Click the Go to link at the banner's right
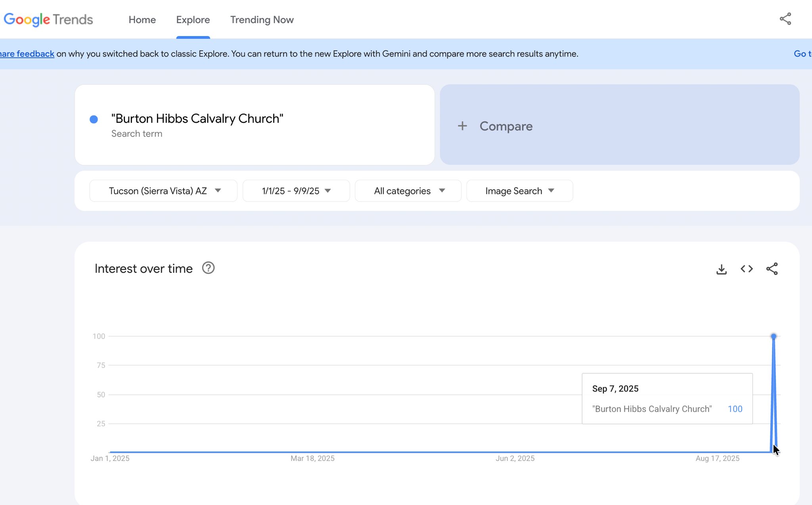 [x=802, y=54]
